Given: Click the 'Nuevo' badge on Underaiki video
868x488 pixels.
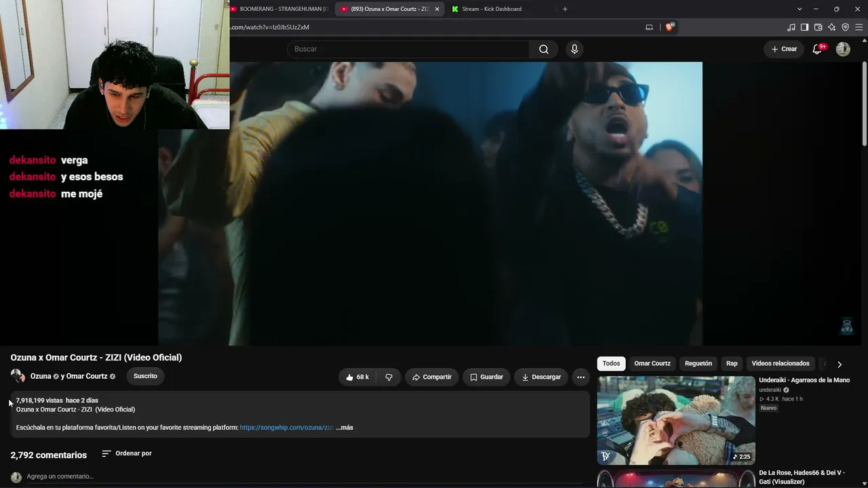Looking at the screenshot, I should coord(768,408).
